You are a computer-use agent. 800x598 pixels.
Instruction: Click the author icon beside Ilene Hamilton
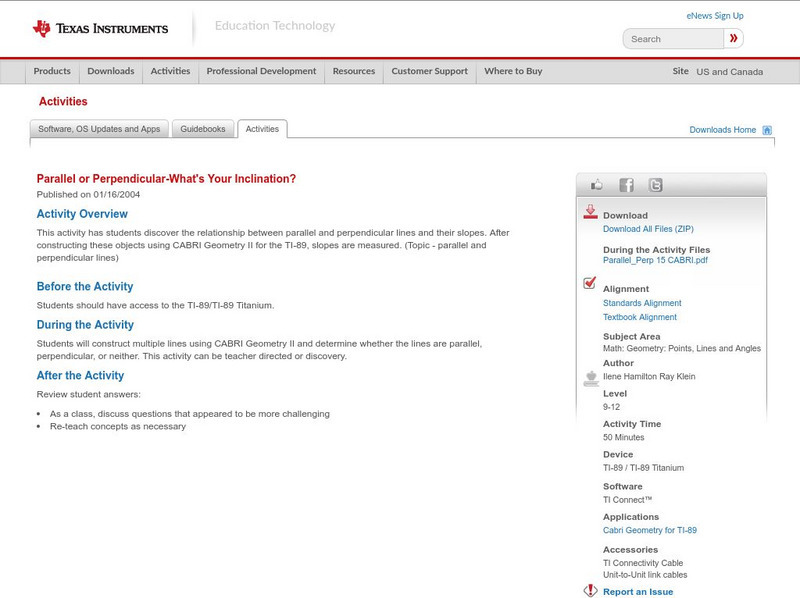point(590,377)
